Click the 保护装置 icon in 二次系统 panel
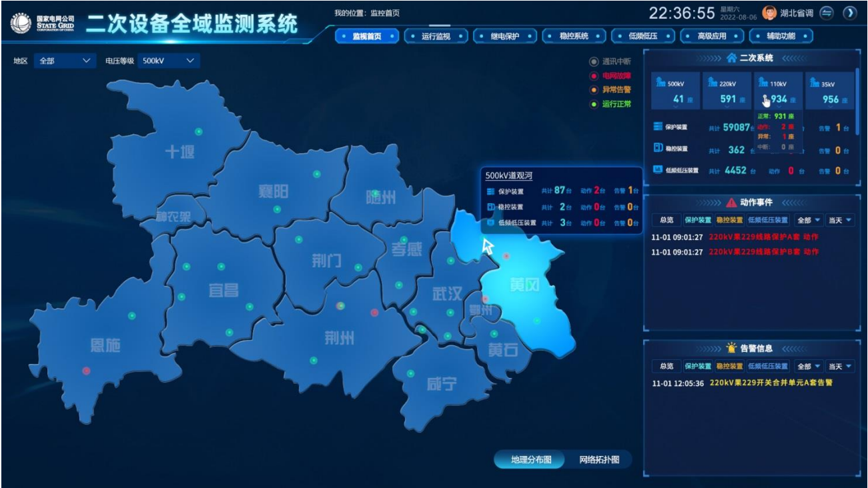The image size is (868, 488). pyautogui.click(x=658, y=127)
